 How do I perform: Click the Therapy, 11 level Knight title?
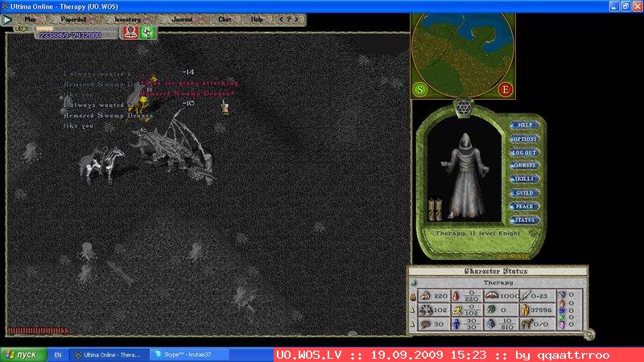click(477, 233)
